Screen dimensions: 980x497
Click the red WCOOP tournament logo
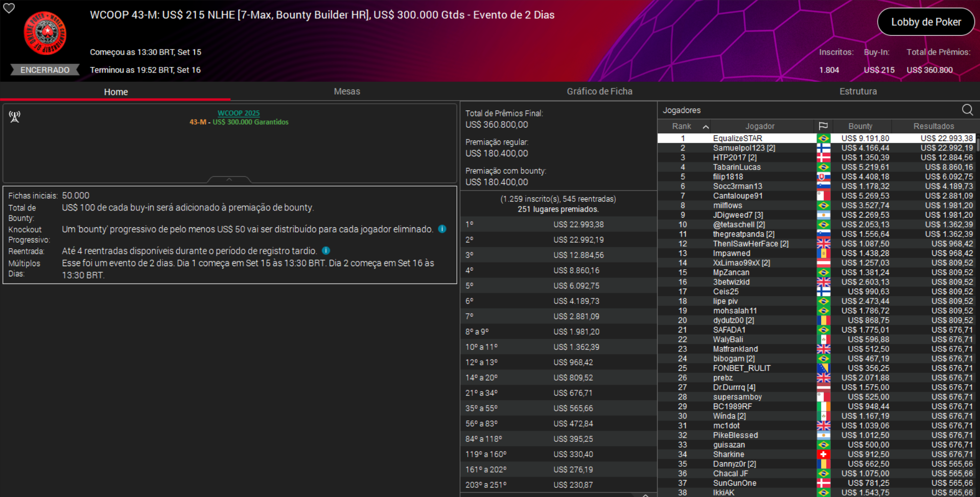45,34
